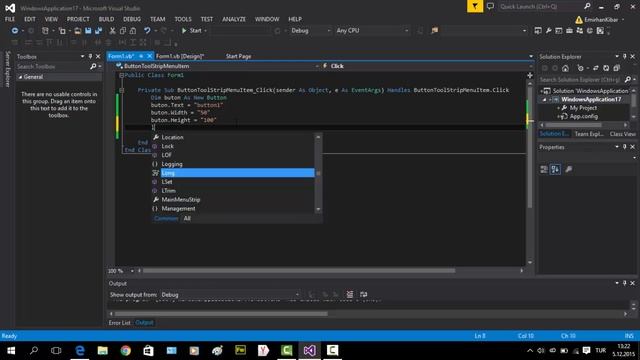Toggle Alphabetical sort in Properties panel

555,169
